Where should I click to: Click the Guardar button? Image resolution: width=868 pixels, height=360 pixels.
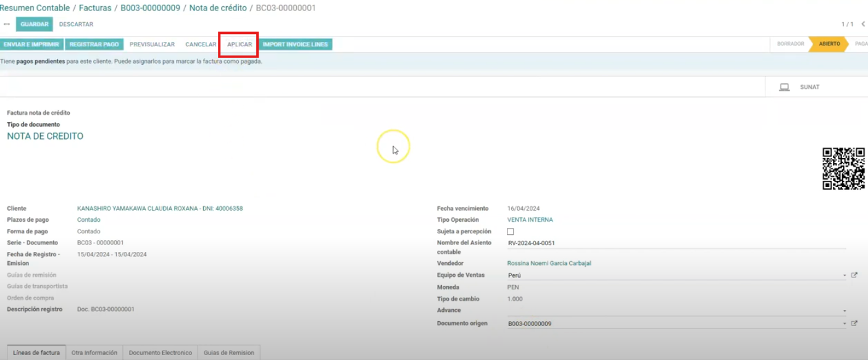35,24
